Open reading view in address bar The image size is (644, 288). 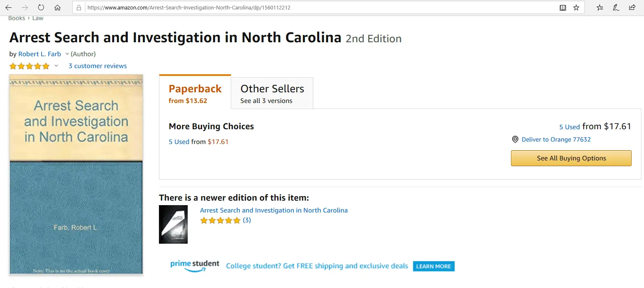(563, 7)
